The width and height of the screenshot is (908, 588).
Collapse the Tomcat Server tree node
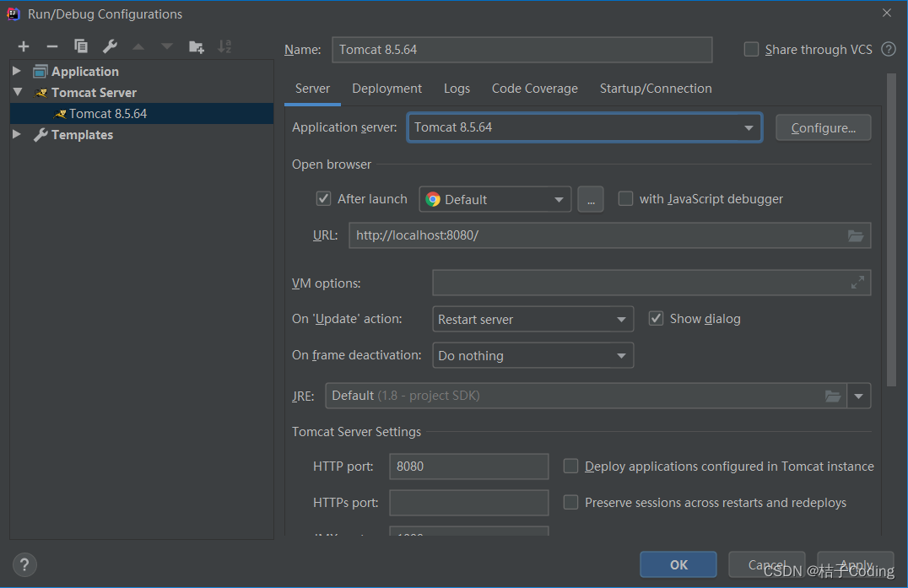18,91
